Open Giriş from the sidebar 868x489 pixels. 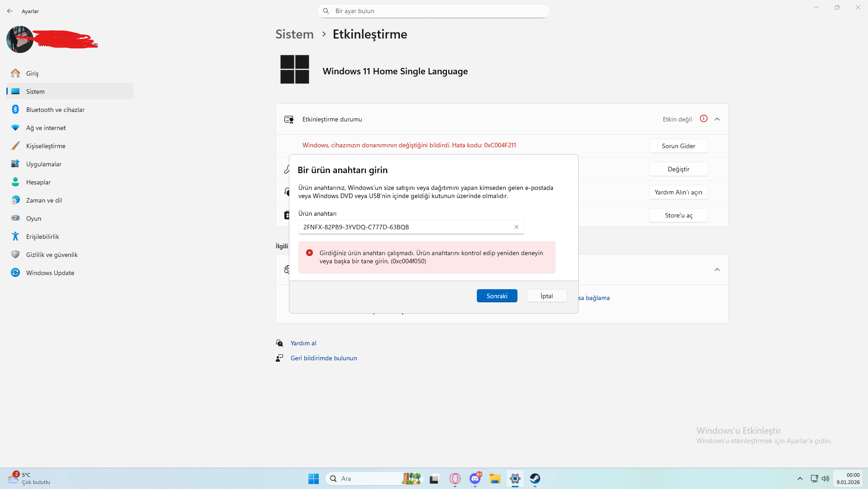pos(70,73)
